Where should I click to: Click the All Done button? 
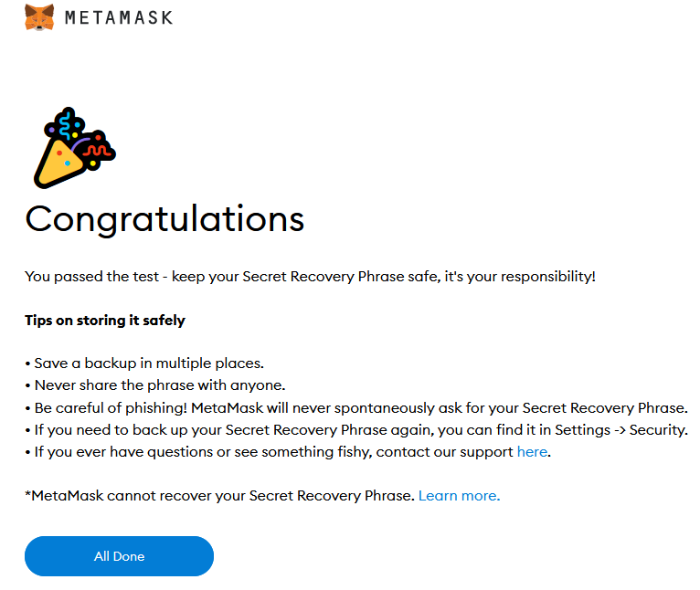pyautogui.click(x=119, y=556)
